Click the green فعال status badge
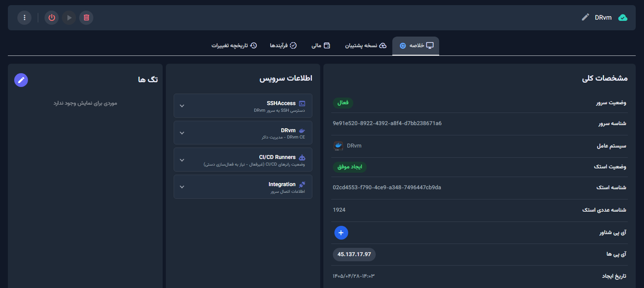Screen dimensions: 644x288 [x=343, y=103]
